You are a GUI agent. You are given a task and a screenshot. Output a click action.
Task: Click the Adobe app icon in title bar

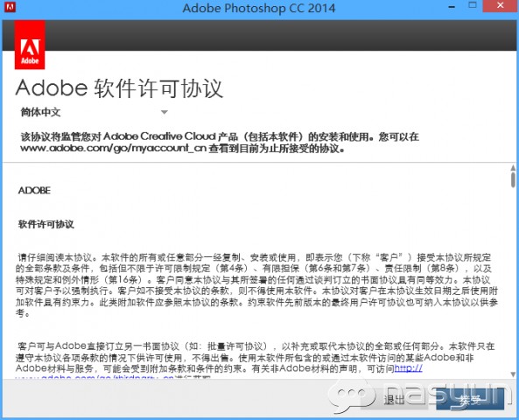click(10, 7)
